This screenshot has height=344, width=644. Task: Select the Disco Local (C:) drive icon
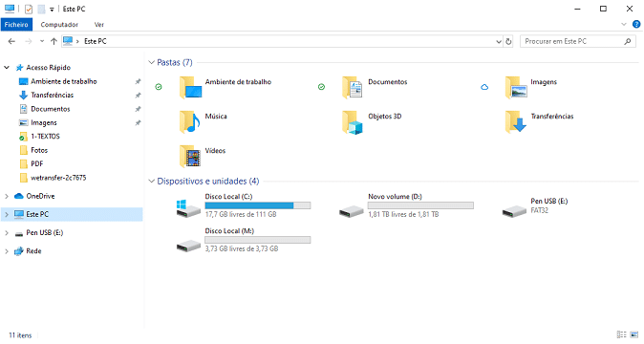click(x=188, y=208)
